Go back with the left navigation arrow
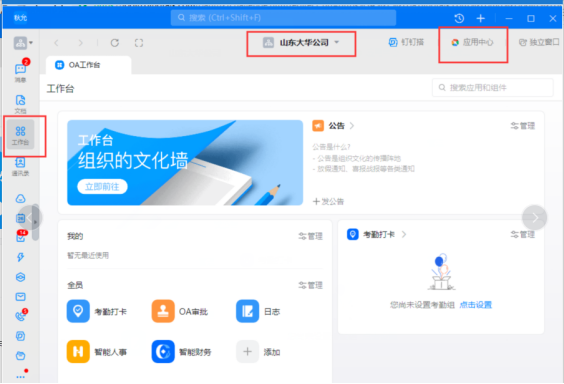 coord(56,43)
